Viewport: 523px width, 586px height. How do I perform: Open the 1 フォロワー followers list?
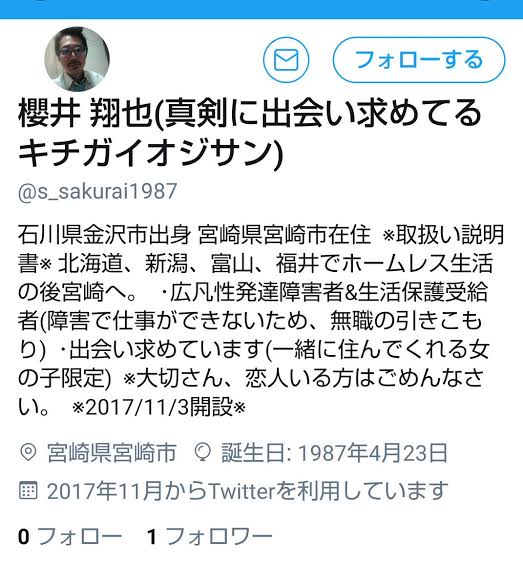pyautogui.click(x=210, y=537)
